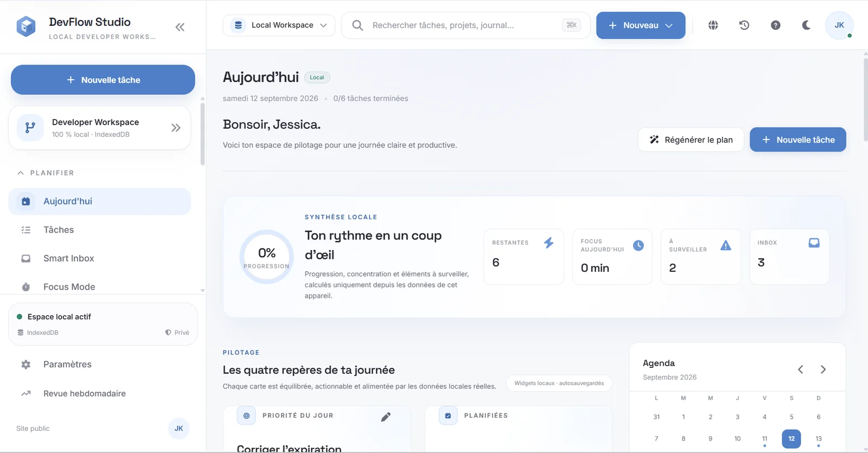Click the sidebar Nouvelle tâche button
The height and width of the screenshot is (453, 868).
(103, 80)
